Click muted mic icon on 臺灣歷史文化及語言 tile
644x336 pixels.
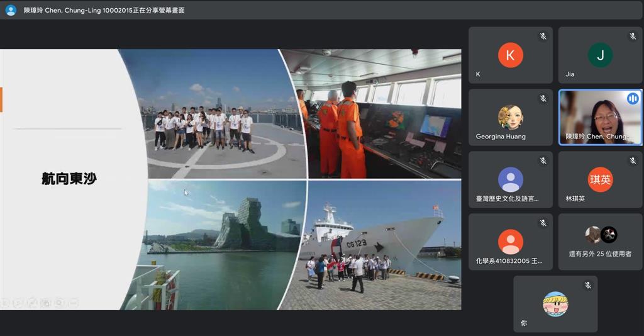[543, 161]
